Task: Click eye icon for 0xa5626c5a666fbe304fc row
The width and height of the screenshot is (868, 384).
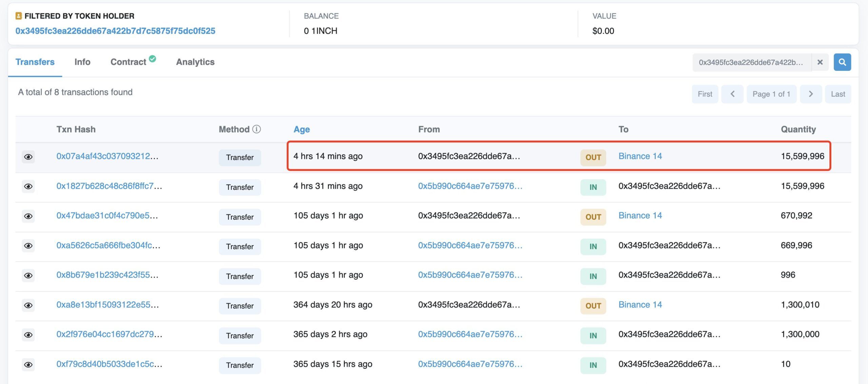Action: click(x=28, y=246)
